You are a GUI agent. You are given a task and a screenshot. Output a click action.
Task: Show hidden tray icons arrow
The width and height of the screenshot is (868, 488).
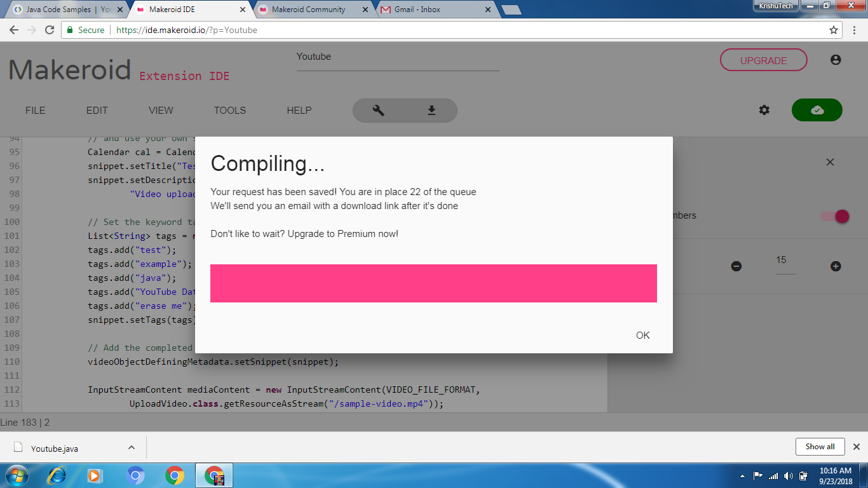click(743, 476)
